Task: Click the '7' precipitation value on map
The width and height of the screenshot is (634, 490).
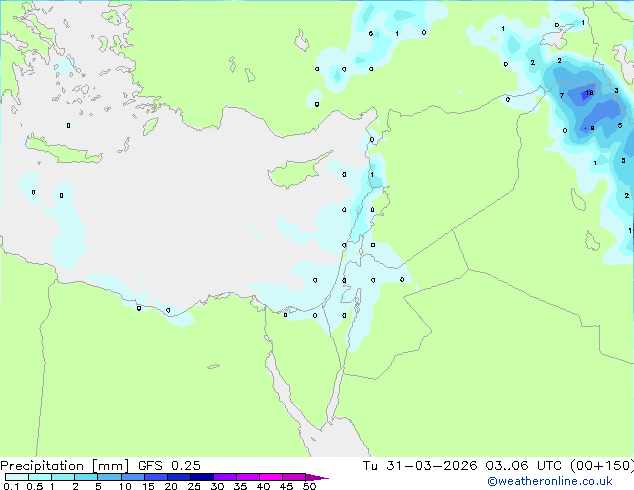Action: [x=562, y=95]
